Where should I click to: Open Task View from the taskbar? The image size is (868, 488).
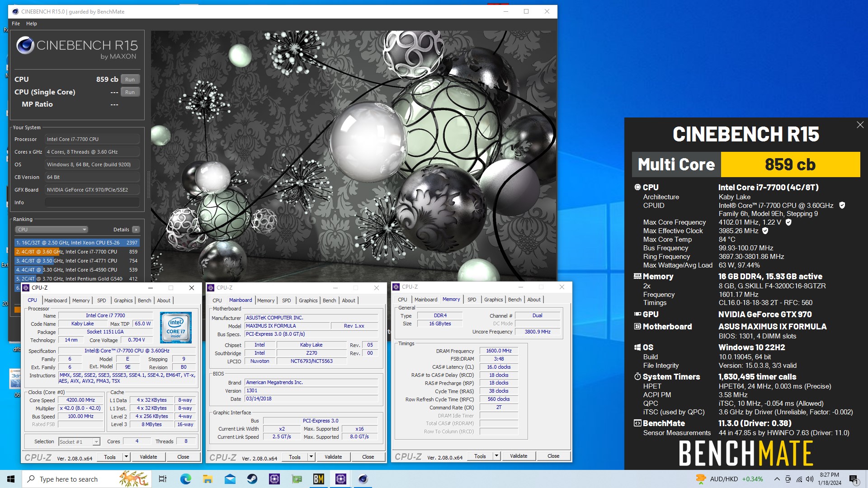tap(163, 479)
